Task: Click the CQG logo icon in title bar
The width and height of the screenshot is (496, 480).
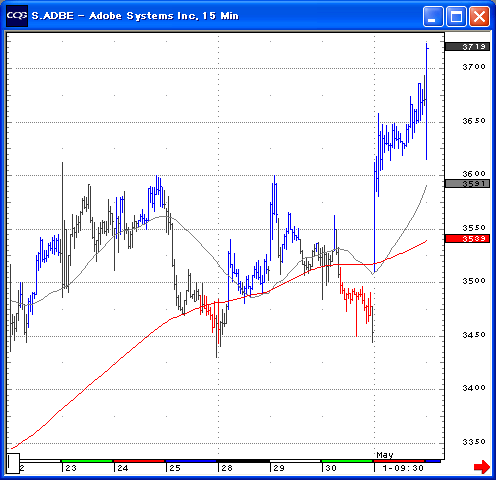Action: (x=17, y=16)
